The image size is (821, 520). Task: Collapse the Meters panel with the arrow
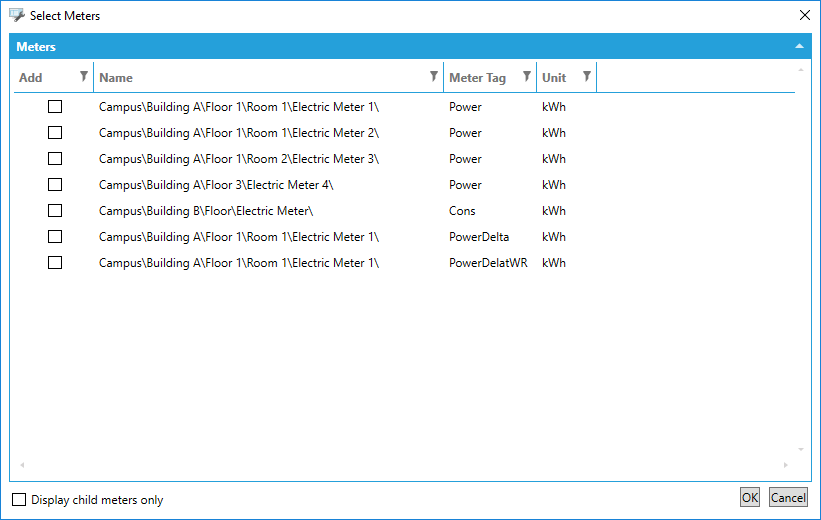click(799, 47)
